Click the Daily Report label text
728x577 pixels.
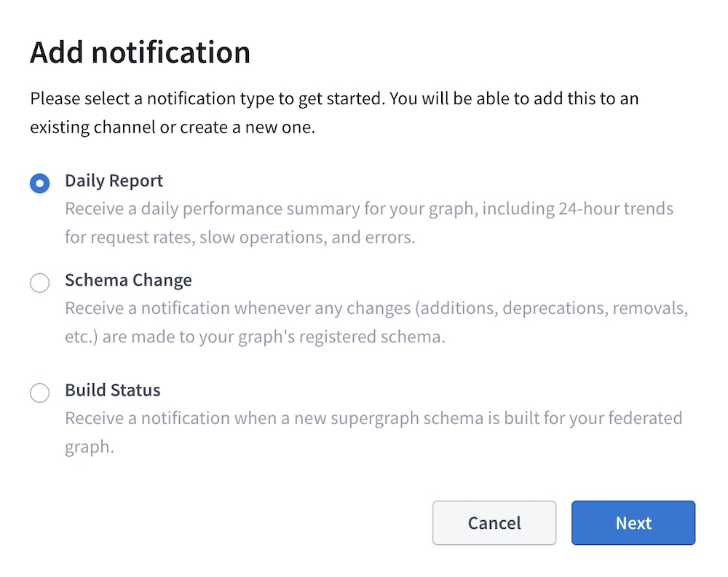(x=114, y=181)
